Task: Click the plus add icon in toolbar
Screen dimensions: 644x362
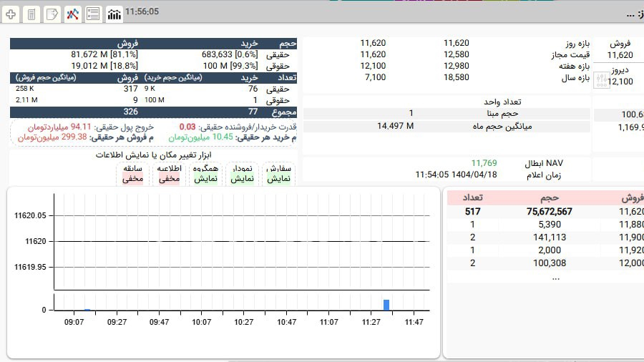Action: pyautogui.click(x=11, y=14)
